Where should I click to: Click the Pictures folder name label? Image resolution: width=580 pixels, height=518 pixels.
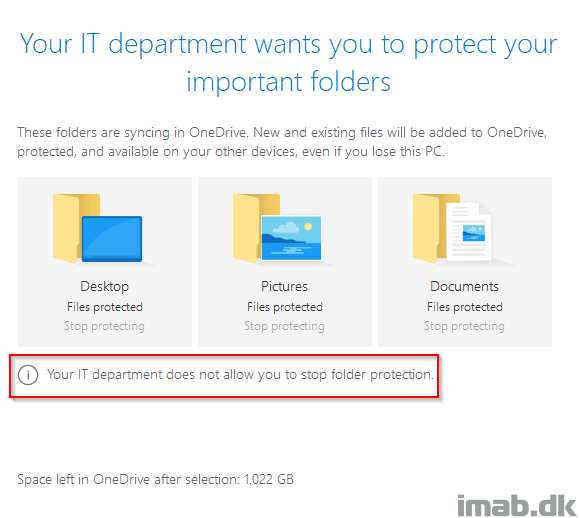(x=284, y=286)
